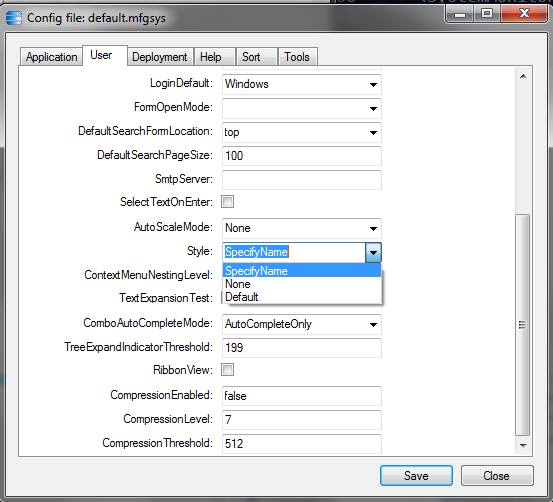Image resolution: width=553 pixels, height=502 pixels.
Task: Minimize the config window
Action: coord(460,14)
